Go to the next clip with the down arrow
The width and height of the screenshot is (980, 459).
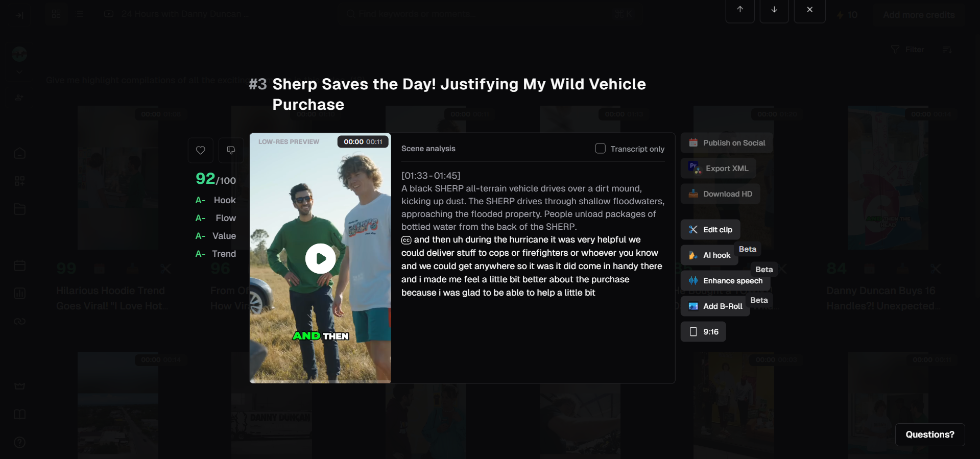tap(774, 10)
